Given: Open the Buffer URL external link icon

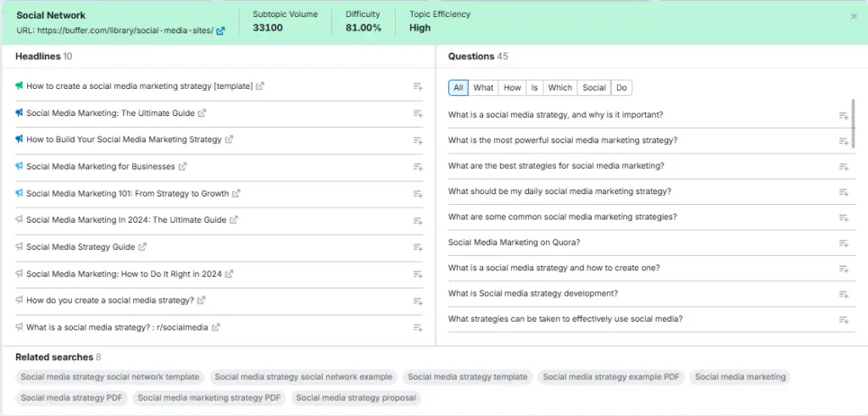Looking at the screenshot, I should point(220,31).
